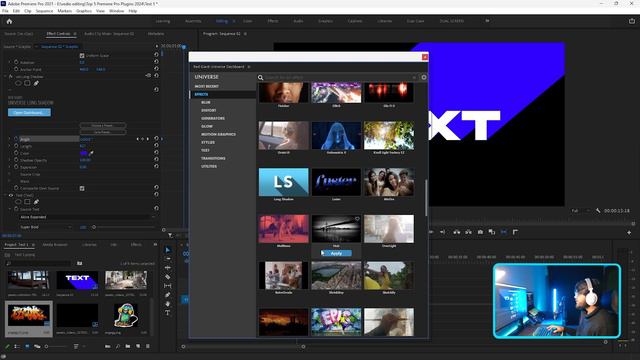Open Universe dashboard settings gear

click(424, 77)
